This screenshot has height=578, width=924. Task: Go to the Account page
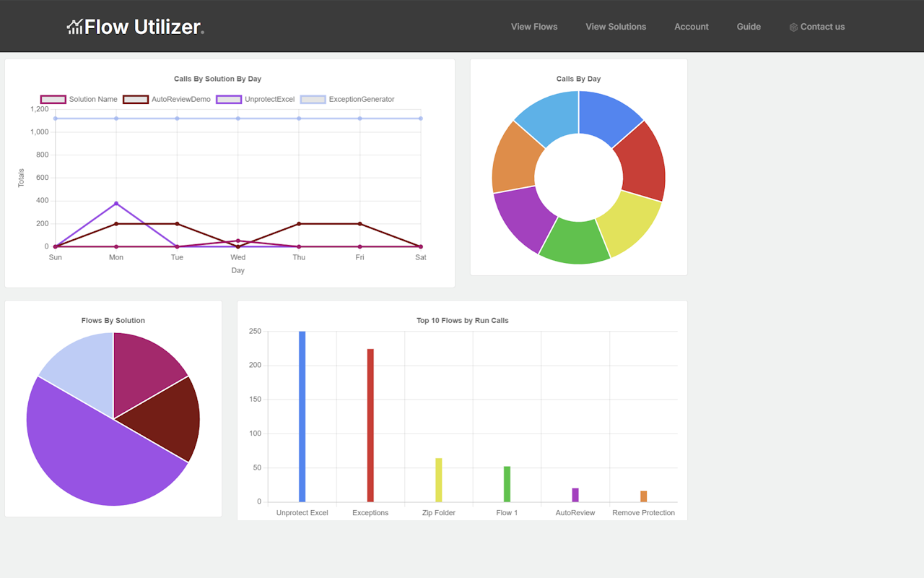[691, 27]
